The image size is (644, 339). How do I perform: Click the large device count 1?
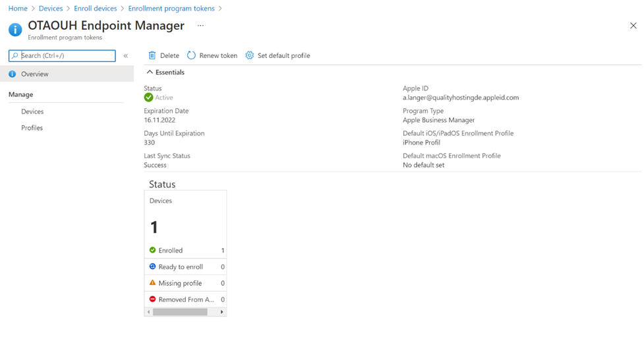[154, 228]
